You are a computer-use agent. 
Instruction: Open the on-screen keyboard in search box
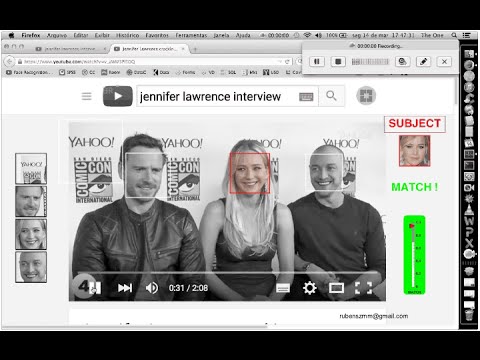click(x=306, y=97)
